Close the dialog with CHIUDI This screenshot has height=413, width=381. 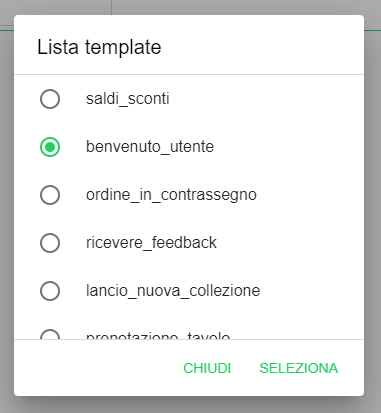tap(207, 368)
